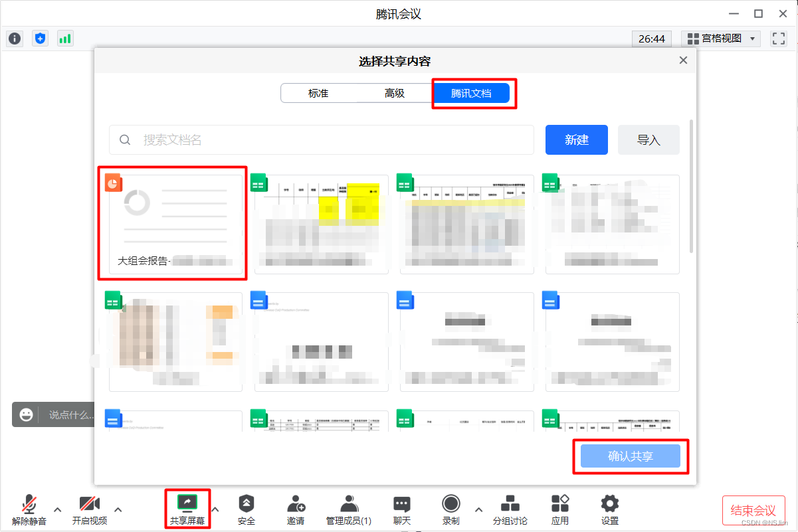Close the 选择共享内容 dialog
The width and height of the screenshot is (798, 532).
(x=683, y=60)
